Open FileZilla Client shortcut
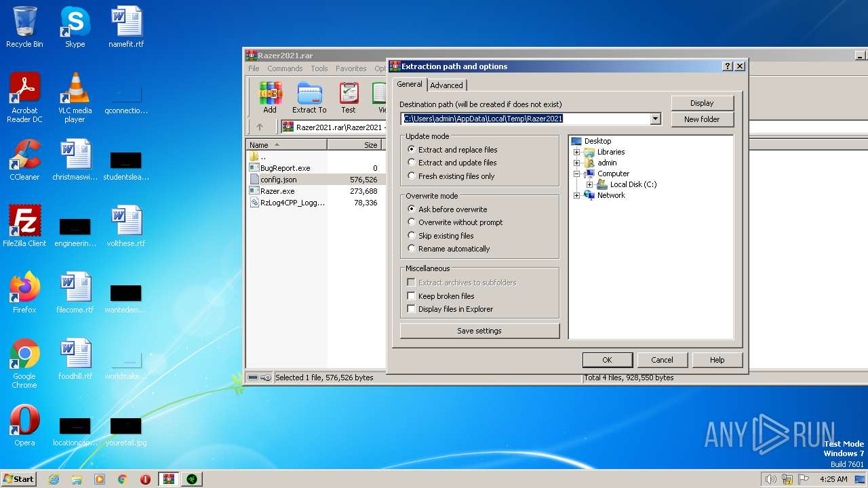The image size is (868, 488). coord(24,226)
